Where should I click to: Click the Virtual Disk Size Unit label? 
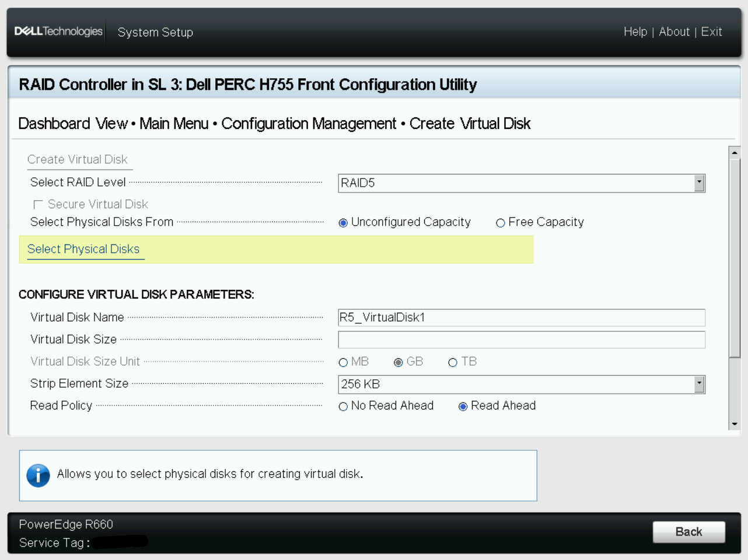(85, 361)
